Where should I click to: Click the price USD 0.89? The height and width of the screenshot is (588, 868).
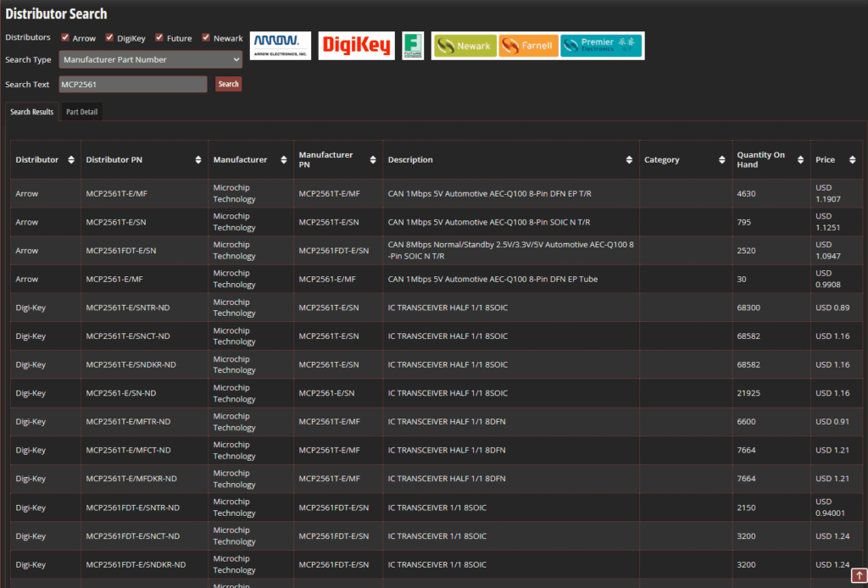point(832,308)
